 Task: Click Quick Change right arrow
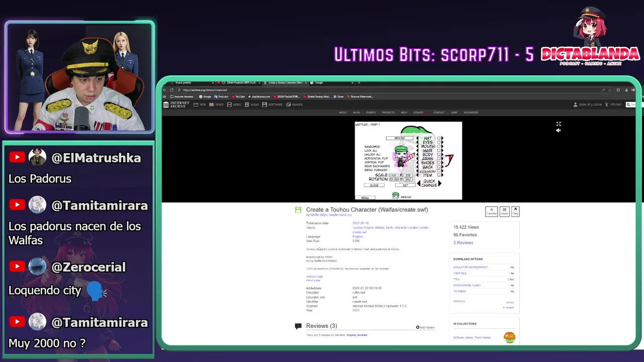[440, 183]
